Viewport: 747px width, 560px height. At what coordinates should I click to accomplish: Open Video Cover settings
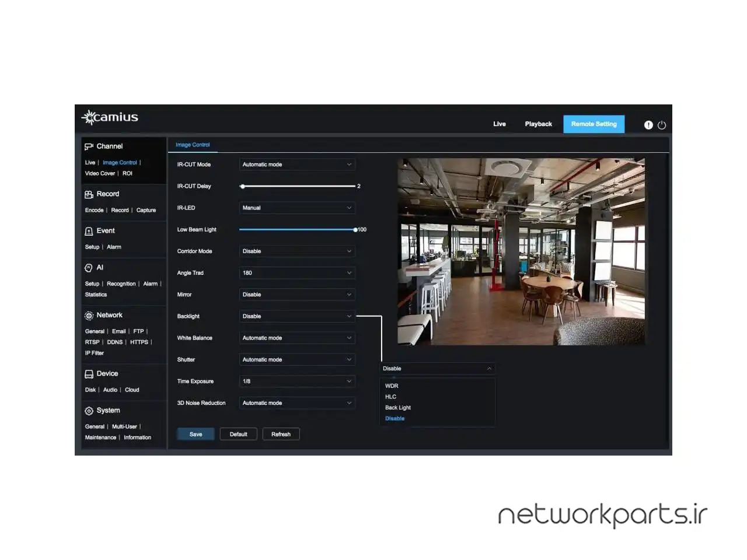100,174
